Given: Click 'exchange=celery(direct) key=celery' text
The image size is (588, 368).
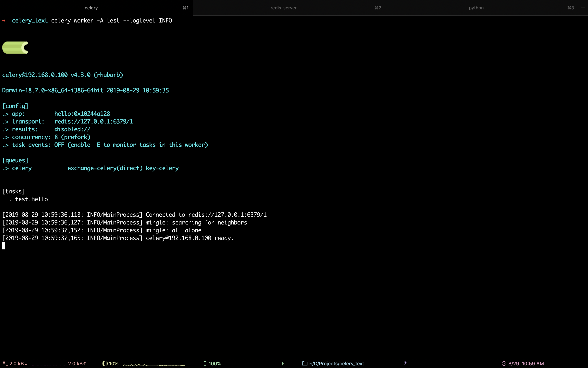Looking at the screenshot, I should click(x=123, y=168).
